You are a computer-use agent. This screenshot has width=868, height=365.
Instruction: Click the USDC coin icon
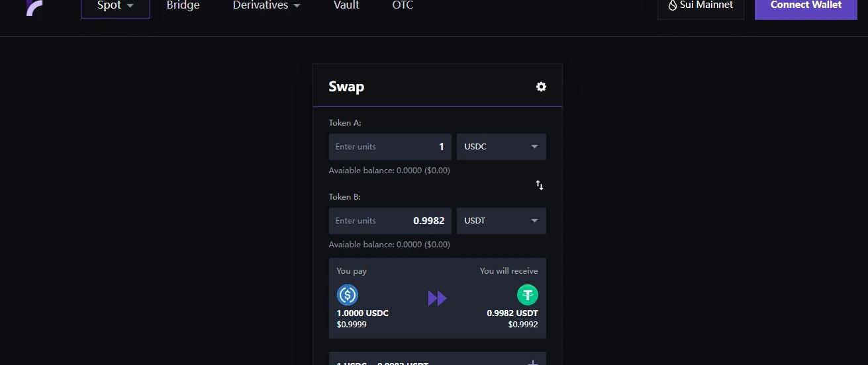click(x=348, y=294)
